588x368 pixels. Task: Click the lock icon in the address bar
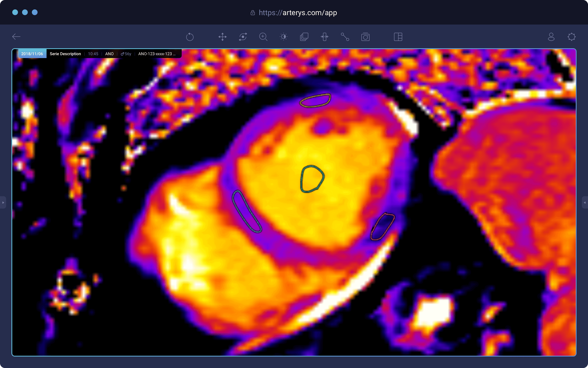coord(253,13)
